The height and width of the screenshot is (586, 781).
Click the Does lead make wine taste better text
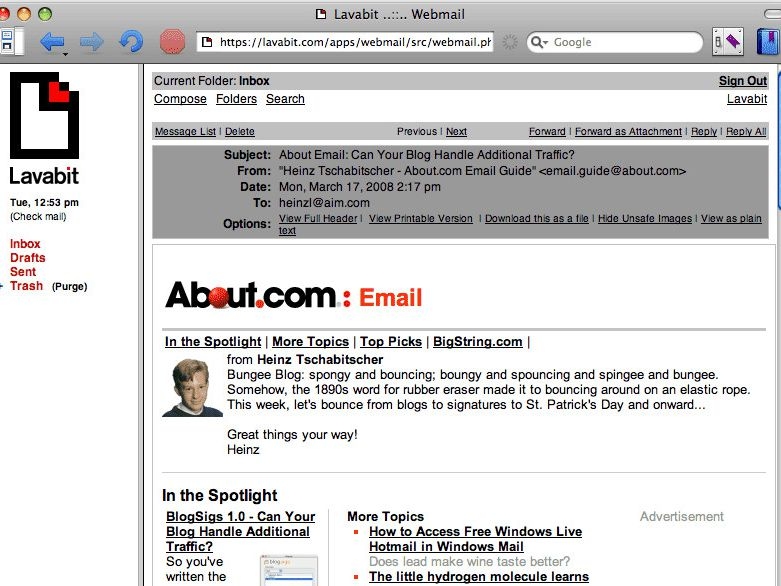coord(469,562)
